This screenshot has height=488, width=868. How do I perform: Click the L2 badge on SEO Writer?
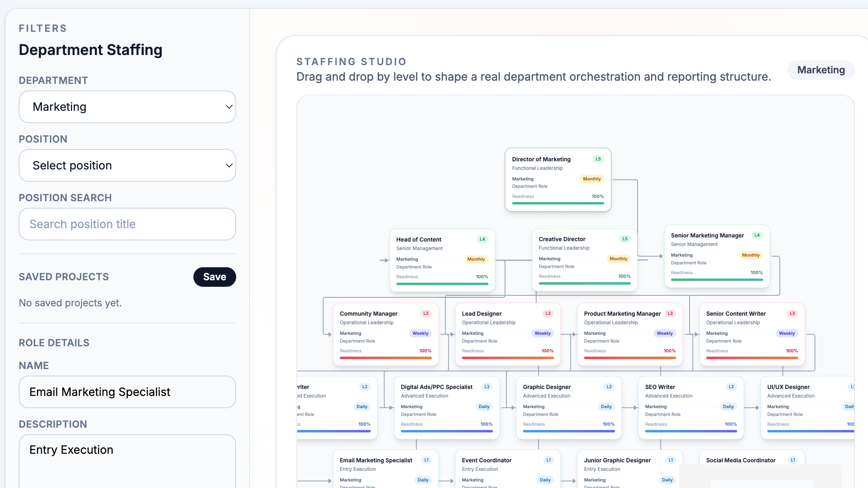pyautogui.click(x=731, y=387)
